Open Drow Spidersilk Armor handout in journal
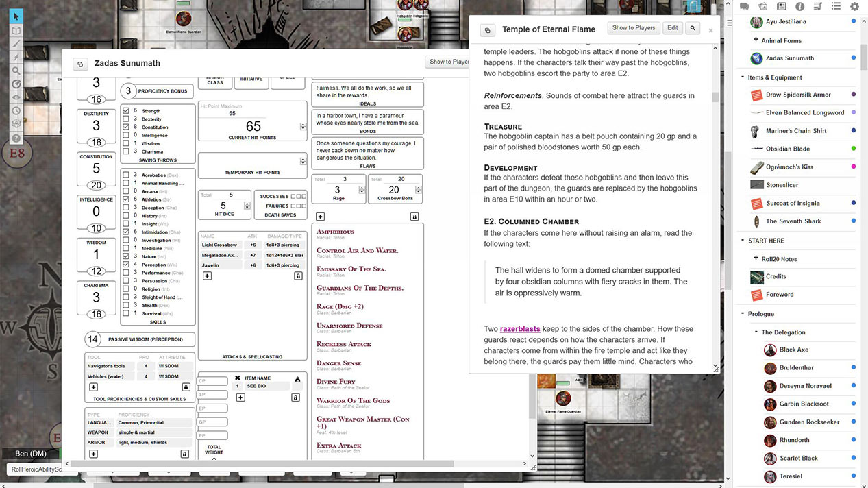 click(x=798, y=95)
